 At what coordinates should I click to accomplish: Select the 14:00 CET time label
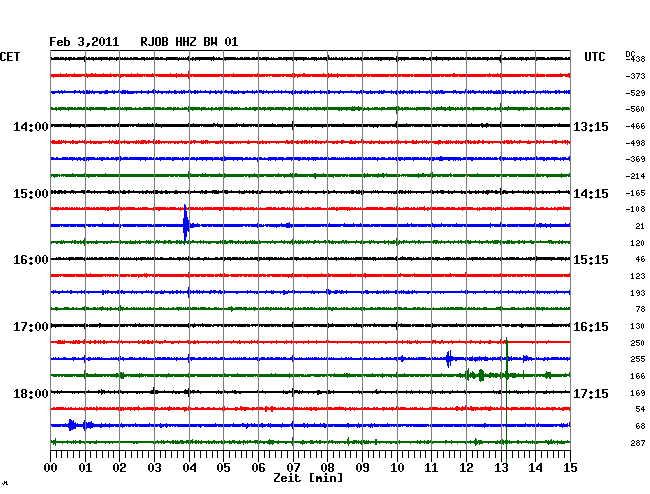pyautogui.click(x=31, y=127)
